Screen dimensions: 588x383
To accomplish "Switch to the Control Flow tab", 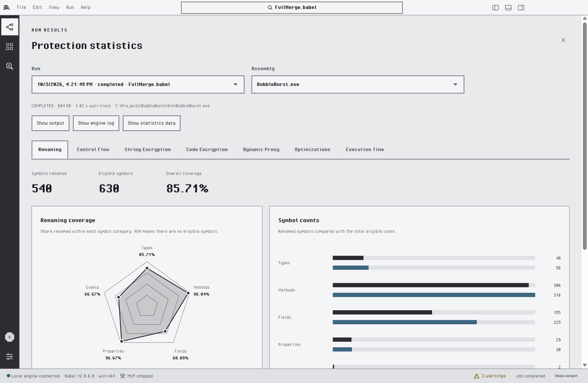I will click(x=93, y=150).
